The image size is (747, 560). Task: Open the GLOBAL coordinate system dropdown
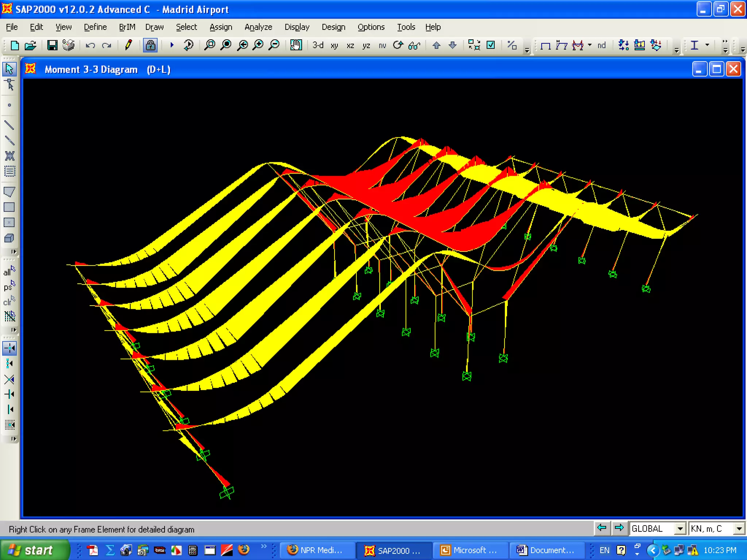coord(680,529)
